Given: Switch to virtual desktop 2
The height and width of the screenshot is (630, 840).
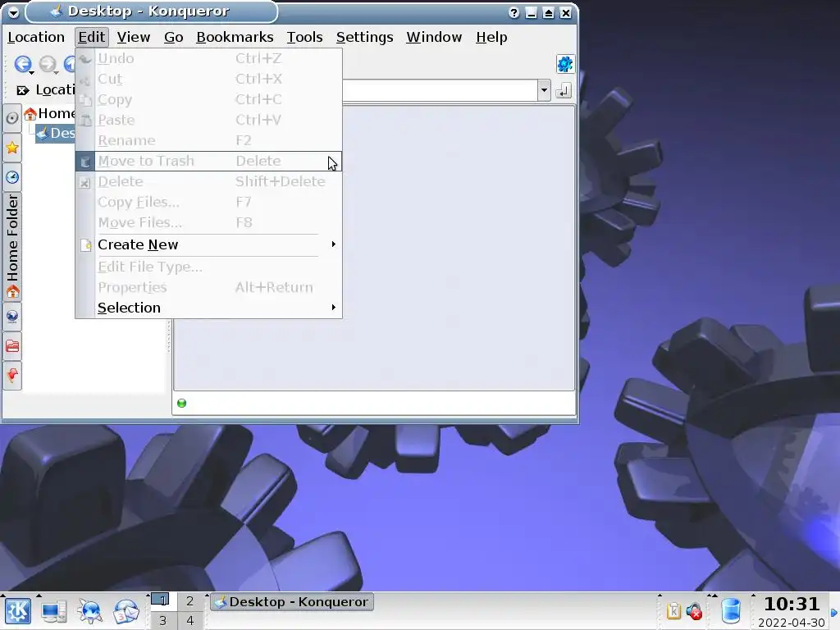Looking at the screenshot, I should (x=189, y=601).
